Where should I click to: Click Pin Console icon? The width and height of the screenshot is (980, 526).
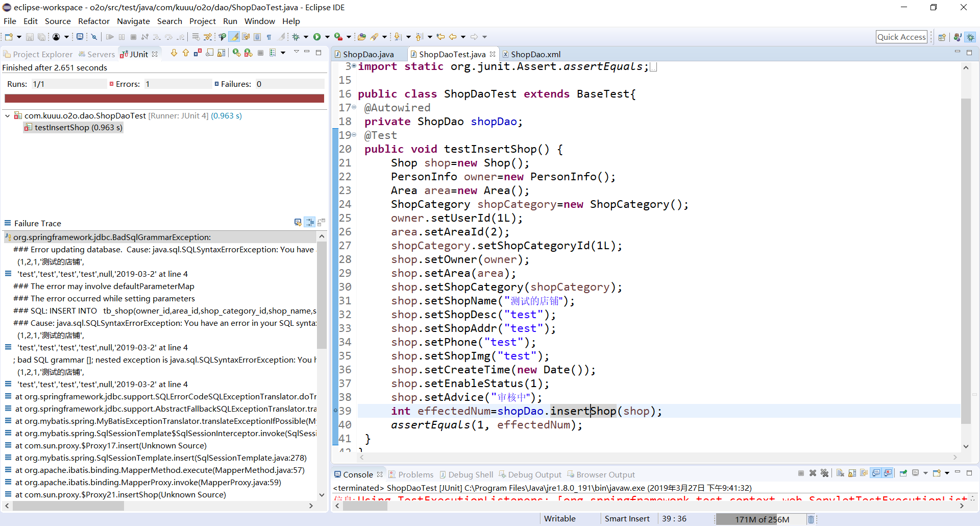click(903, 473)
